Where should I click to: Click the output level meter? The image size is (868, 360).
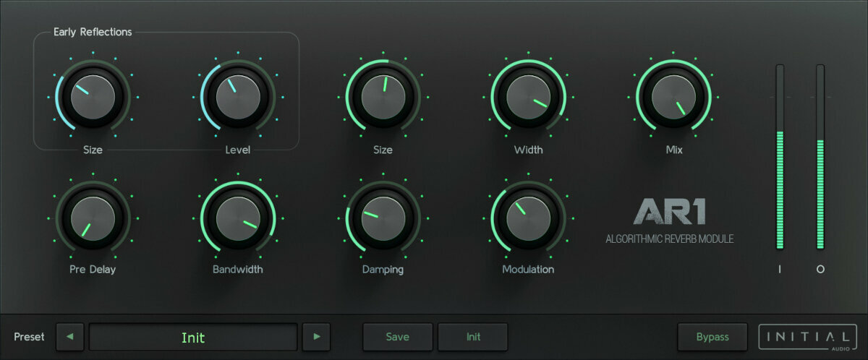click(820, 157)
